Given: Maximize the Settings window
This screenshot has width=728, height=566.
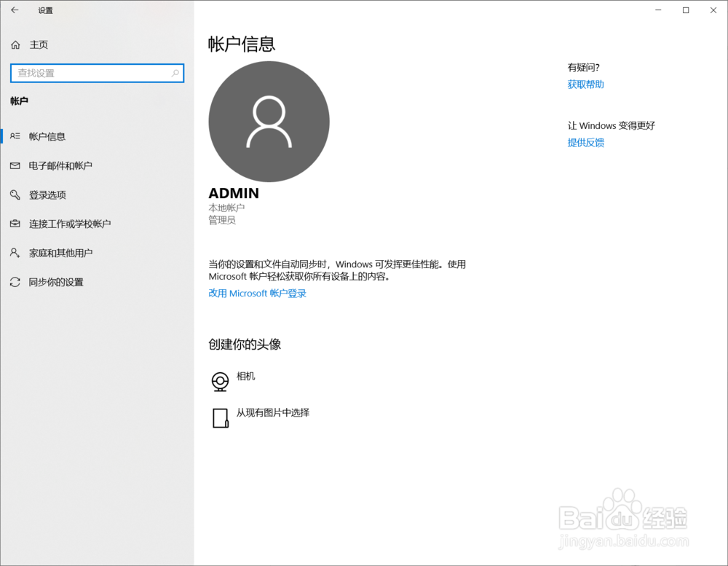Looking at the screenshot, I should [686, 10].
